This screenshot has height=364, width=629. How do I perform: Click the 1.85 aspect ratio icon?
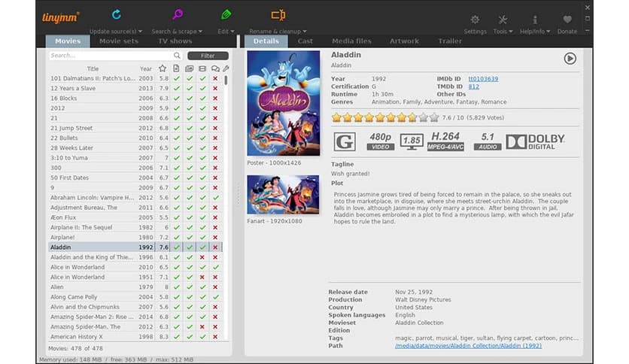click(411, 141)
